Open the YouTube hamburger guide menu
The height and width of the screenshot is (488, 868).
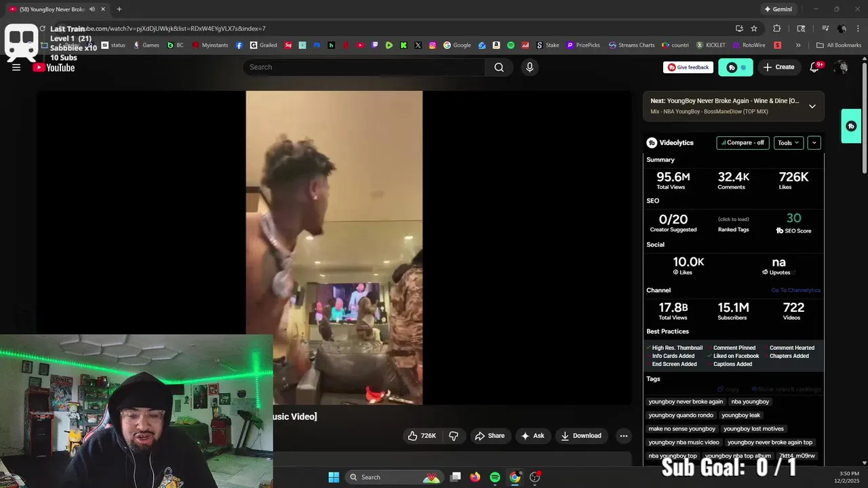[x=16, y=67]
